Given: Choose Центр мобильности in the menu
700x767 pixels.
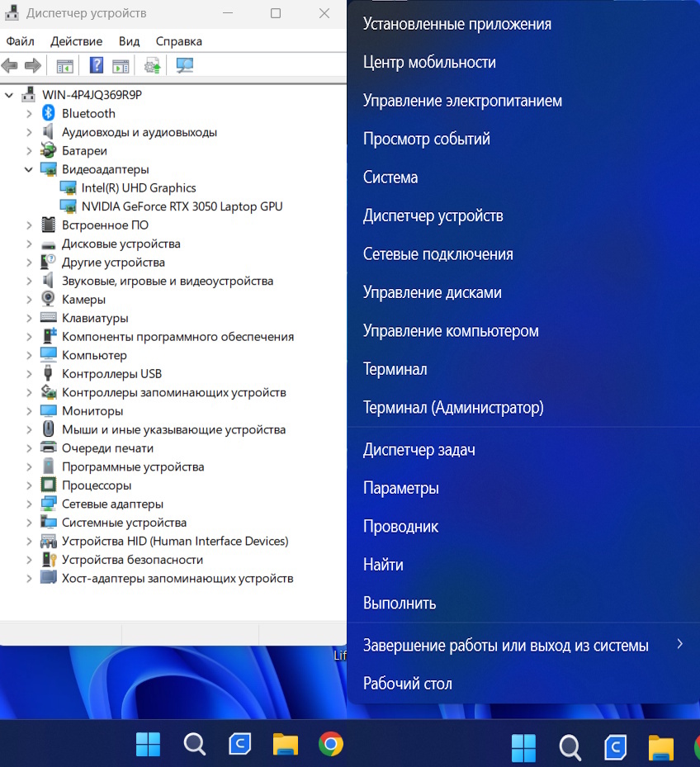Looking at the screenshot, I should click(x=523, y=62).
